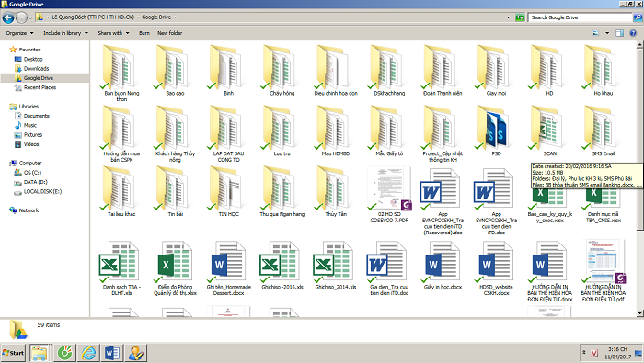Image resolution: width=644 pixels, height=363 pixels.
Task: Toggle the preview pane button
Action: [619, 33]
